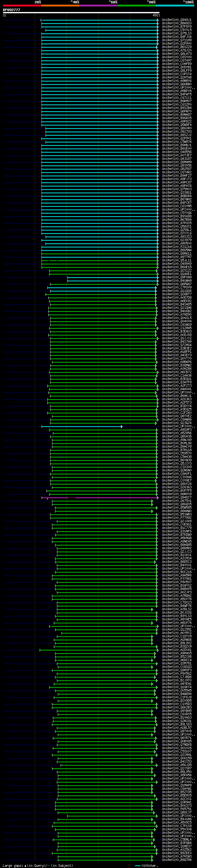Select hit label UniRef100_P37981
Screen dimensions: 197x868
coord(177,579)
